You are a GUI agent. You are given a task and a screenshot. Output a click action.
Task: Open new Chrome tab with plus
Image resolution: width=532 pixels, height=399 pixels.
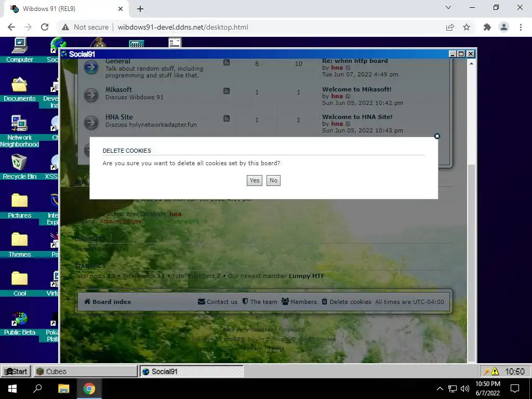[x=140, y=9]
